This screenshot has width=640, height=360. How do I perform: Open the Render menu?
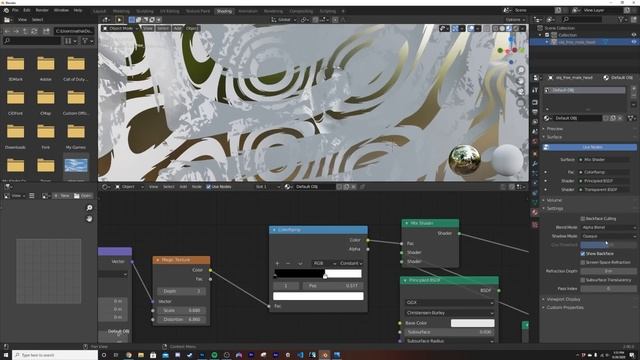tap(42, 10)
